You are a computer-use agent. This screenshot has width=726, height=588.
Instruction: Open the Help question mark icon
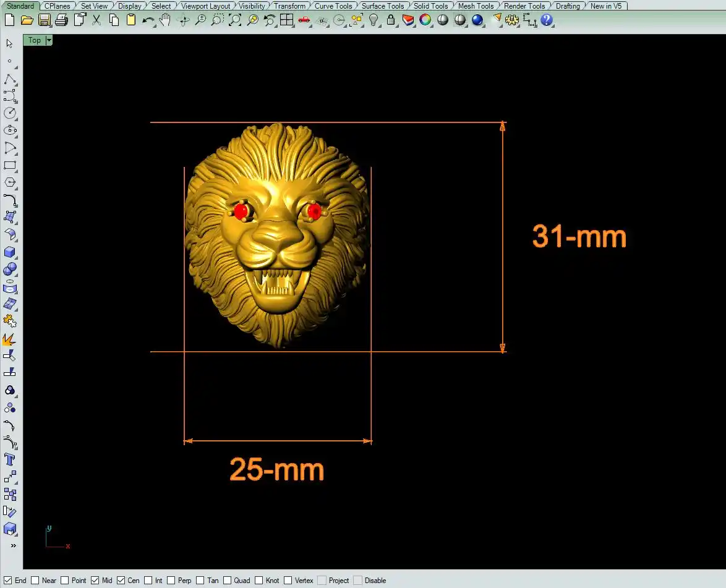click(x=546, y=20)
